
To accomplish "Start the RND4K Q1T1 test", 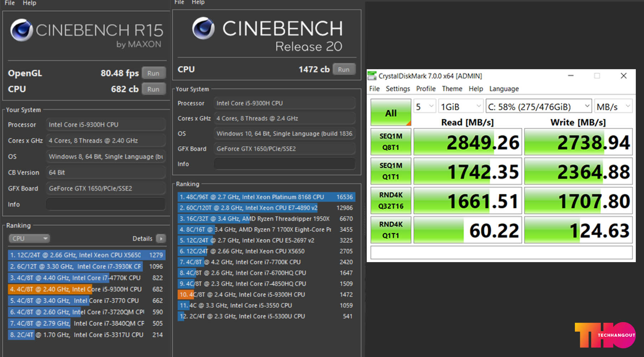I will point(391,230).
